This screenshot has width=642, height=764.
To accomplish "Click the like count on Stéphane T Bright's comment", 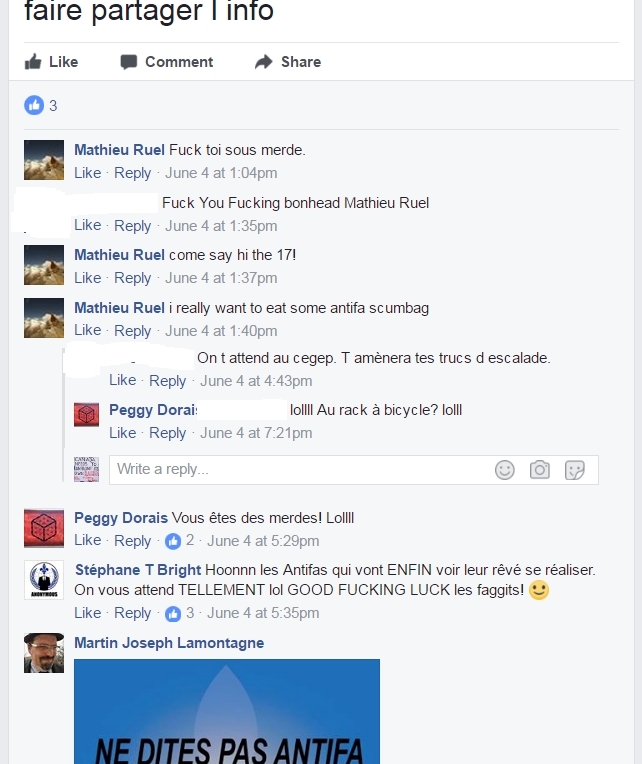I will pos(179,613).
